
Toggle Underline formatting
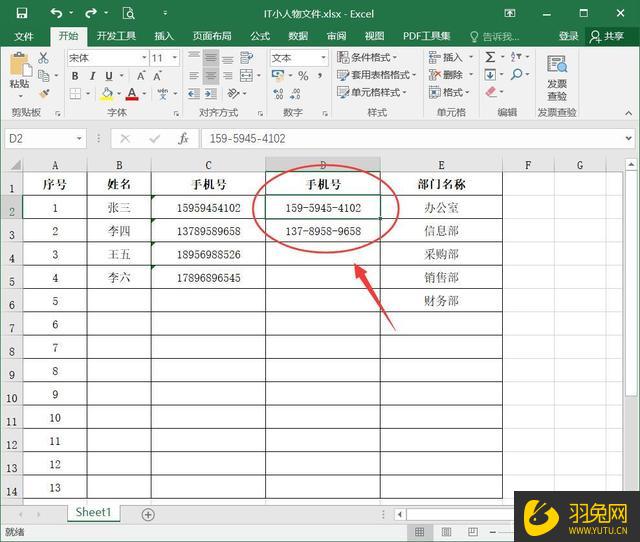point(109,76)
